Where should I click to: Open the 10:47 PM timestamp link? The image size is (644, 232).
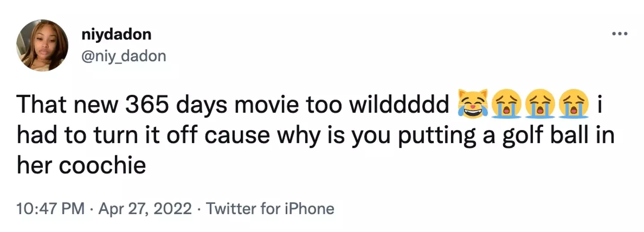click(50, 208)
